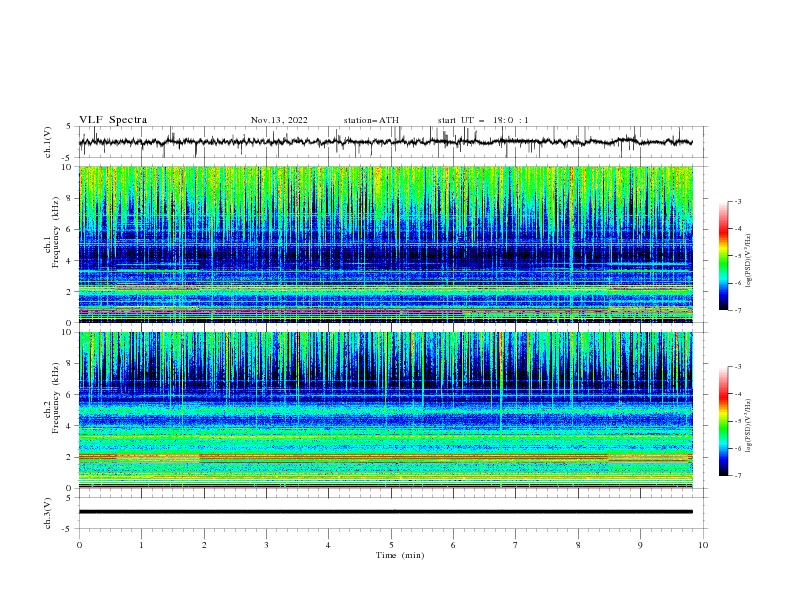Click the x-axis tick label "10"

703,545
